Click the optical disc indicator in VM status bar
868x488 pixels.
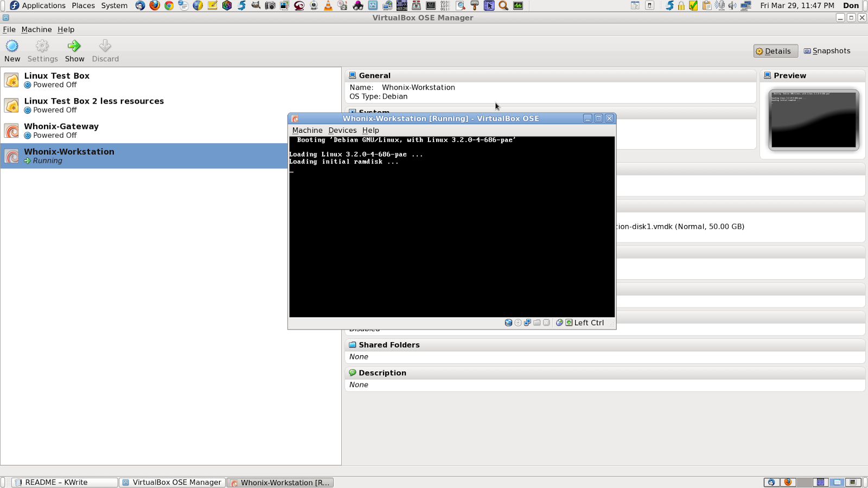pos(518,323)
